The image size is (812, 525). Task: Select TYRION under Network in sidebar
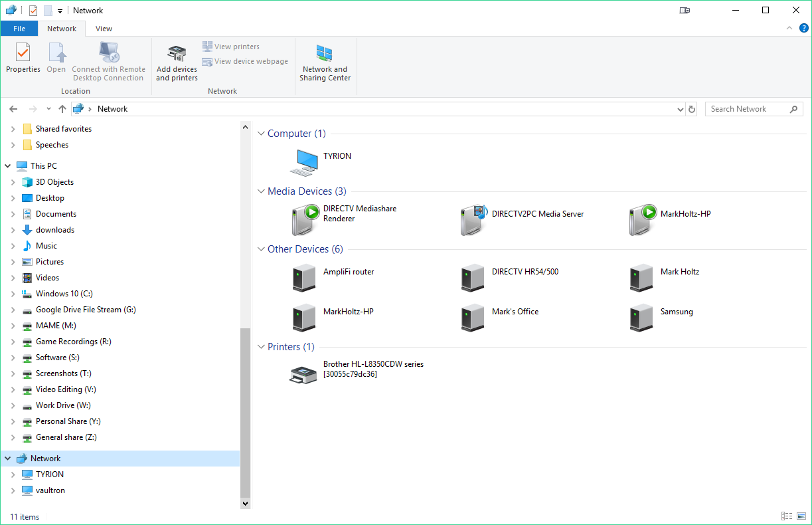click(50, 474)
